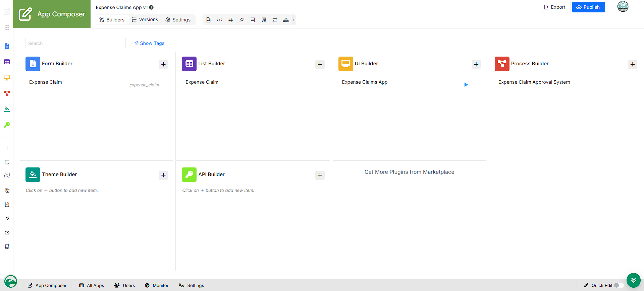Open Expense Claims App under UI Builder
The width and height of the screenshot is (644, 291).
coord(365,82)
